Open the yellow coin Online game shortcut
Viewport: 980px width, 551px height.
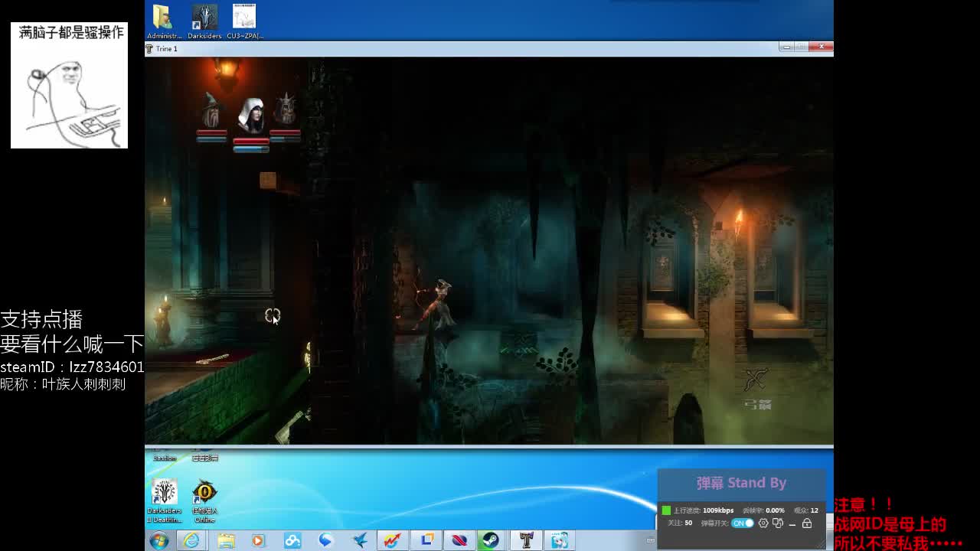tap(204, 500)
